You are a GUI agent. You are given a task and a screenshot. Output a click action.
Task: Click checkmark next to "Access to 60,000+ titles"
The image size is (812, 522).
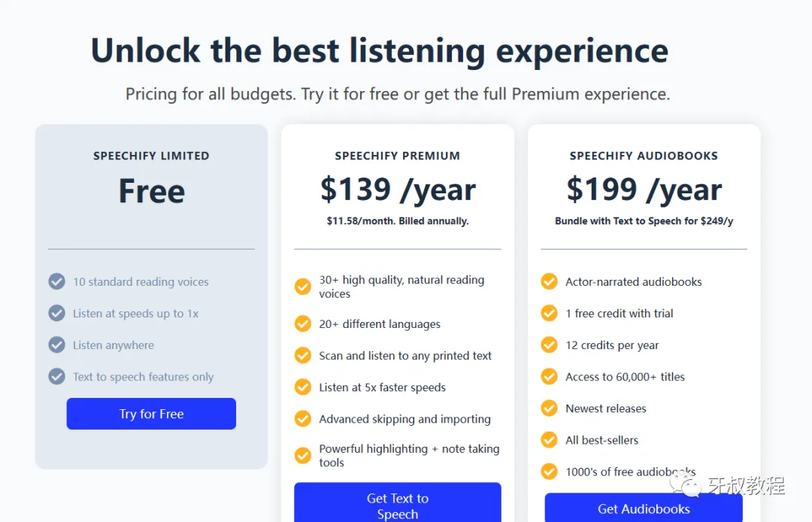coord(550,376)
